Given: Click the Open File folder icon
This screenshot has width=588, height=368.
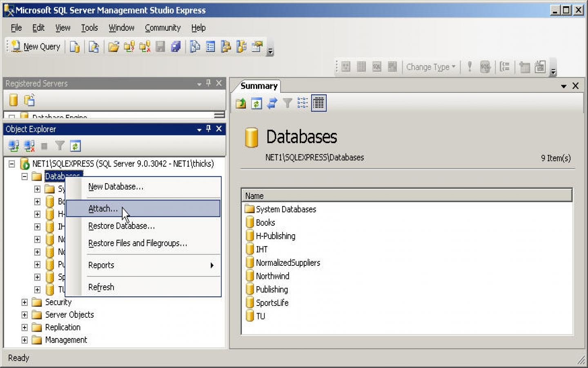Looking at the screenshot, I should (114, 47).
